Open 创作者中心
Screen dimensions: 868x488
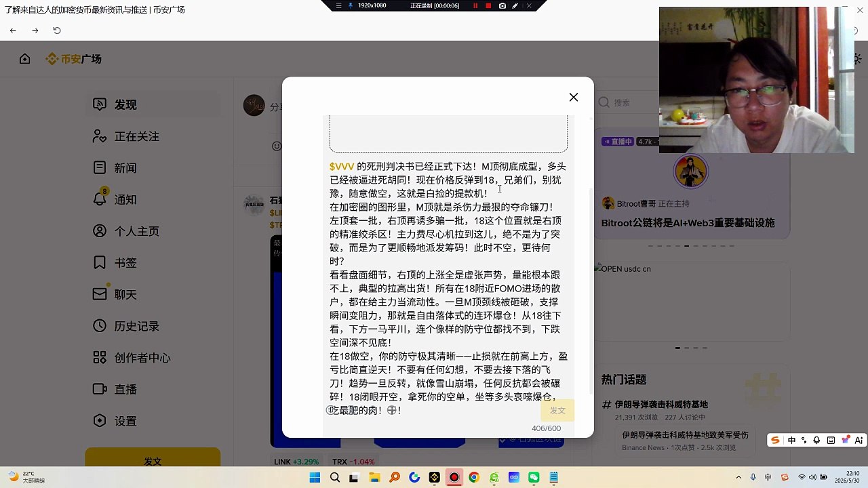tap(132, 358)
